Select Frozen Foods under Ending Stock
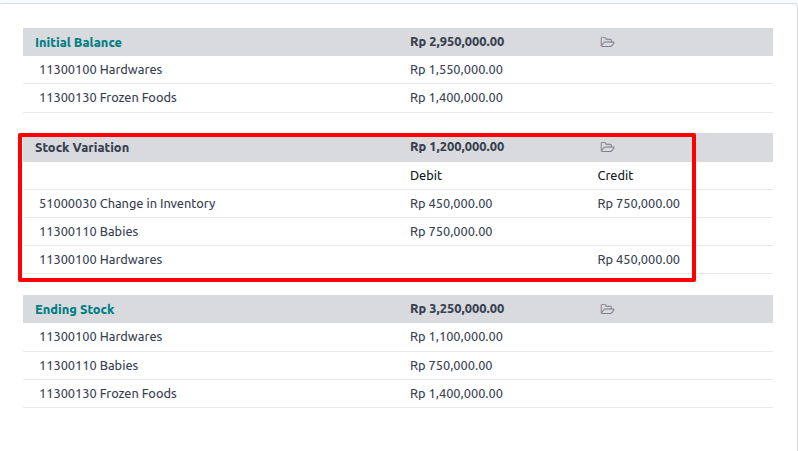This screenshot has height=451, width=798. tap(108, 393)
